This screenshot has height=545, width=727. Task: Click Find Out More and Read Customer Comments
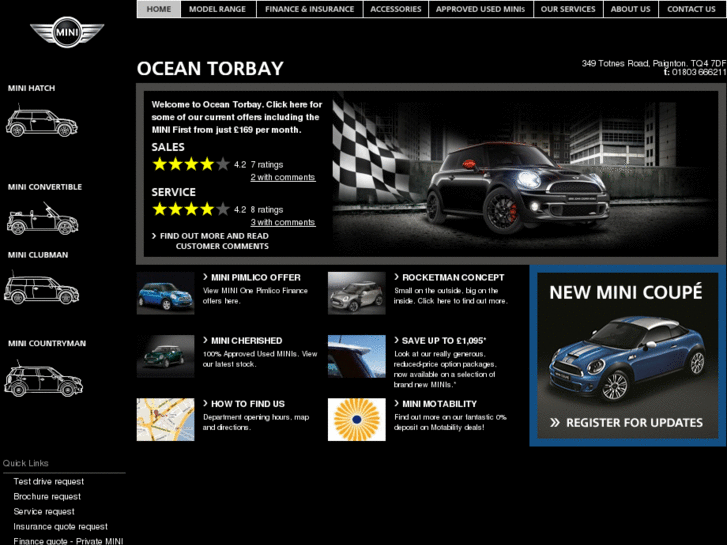(x=211, y=241)
